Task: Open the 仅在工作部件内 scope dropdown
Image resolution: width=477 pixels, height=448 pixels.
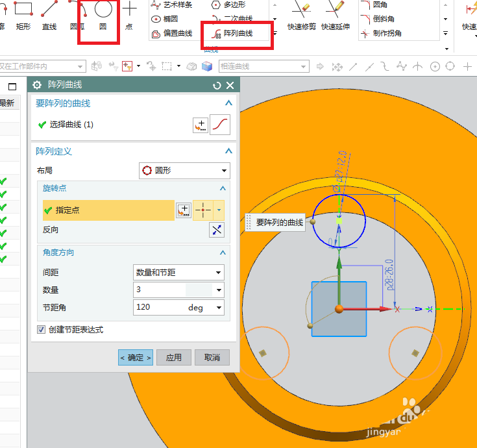Action: coord(43,66)
